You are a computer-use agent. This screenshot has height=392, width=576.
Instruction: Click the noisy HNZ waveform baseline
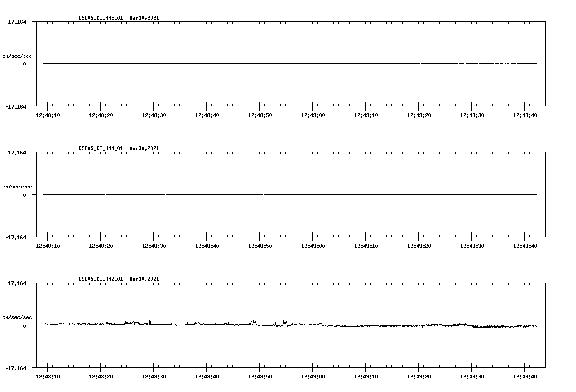(x=382, y=325)
